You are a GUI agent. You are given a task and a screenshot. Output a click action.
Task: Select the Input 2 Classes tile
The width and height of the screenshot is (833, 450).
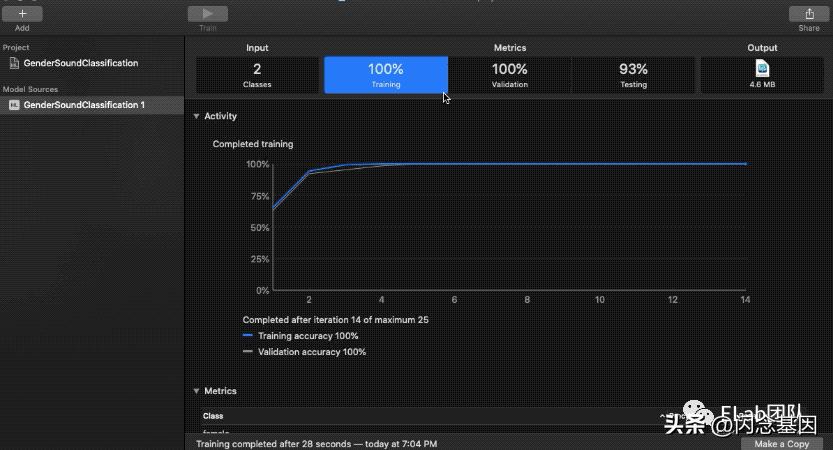pos(257,75)
